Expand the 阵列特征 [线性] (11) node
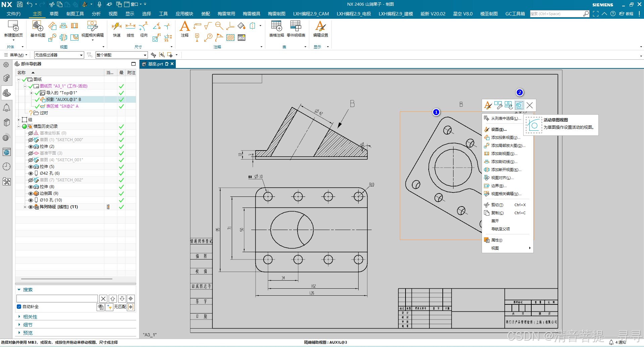Image resolution: width=644 pixels, height=347 pixels. tap(25, 207)
